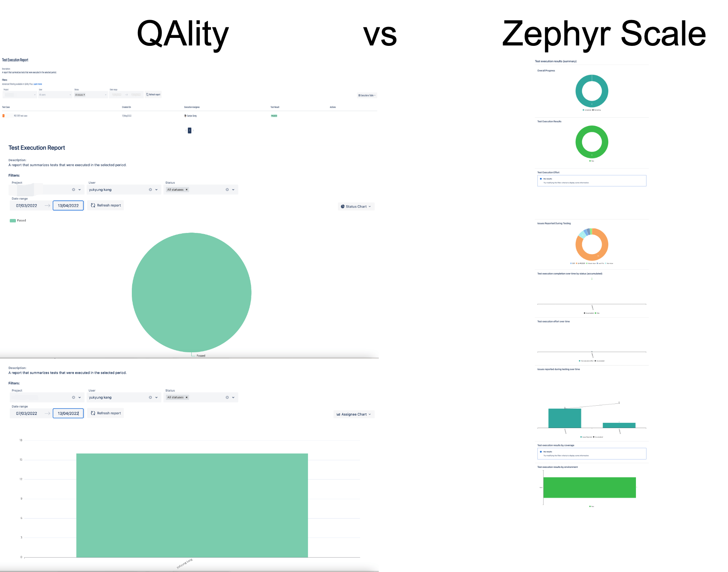Click the 'Test Result' column header
Image resolution: width=728 pixels, height=572 pixels.
(275, 107)
